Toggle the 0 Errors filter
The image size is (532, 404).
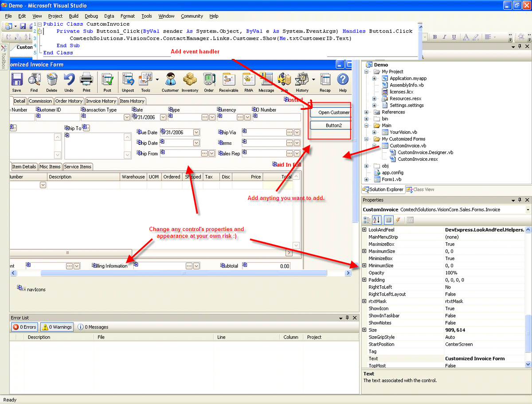25,327
